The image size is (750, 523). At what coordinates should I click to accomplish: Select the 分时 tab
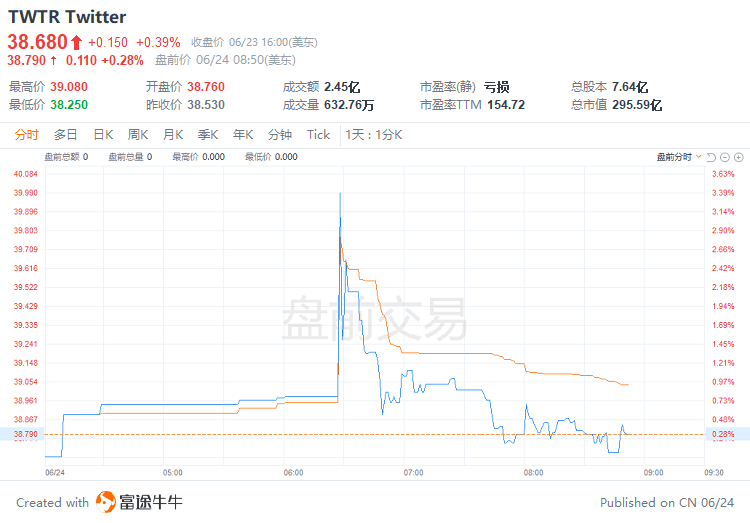pos(26,135)
